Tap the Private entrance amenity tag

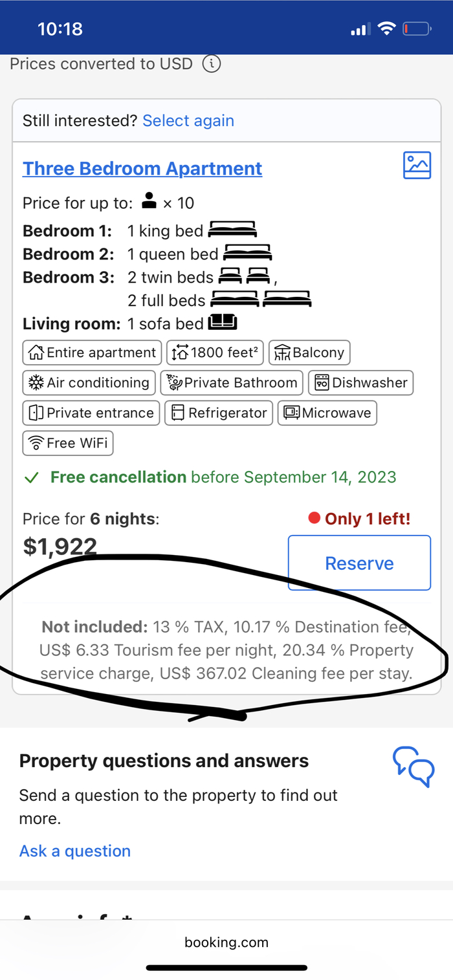(91, 413)
